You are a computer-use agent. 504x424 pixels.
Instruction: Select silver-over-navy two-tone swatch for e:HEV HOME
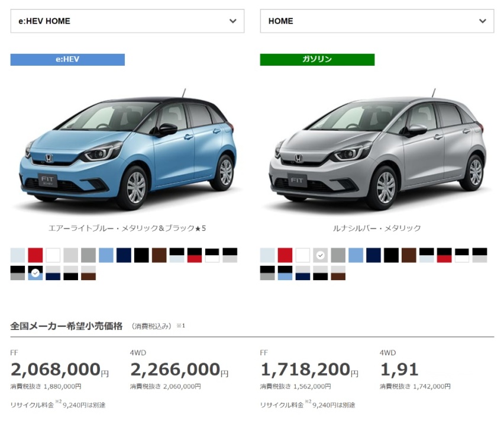click(53, 273)
